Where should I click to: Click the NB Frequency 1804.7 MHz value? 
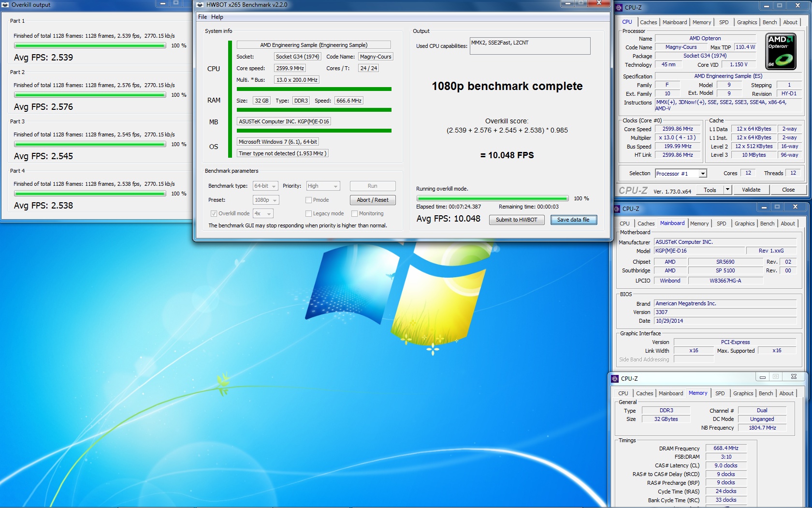(762, 428)
